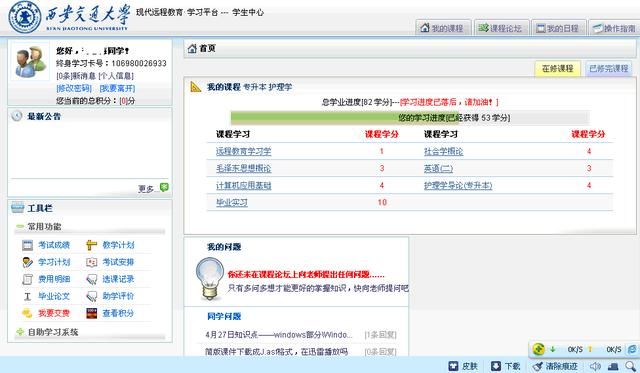Click the 学习进度已落后 red warning text
This screenshot has height=373, width=640.
(449, 102)
